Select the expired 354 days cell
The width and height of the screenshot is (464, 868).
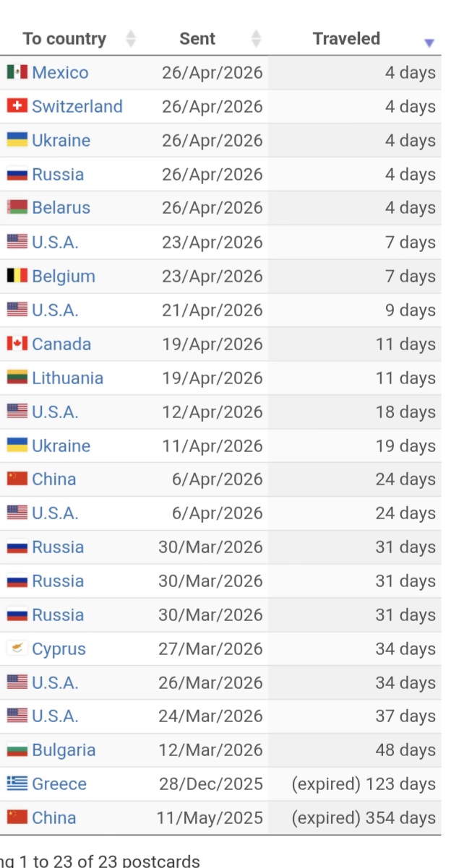[x=355, y=817]
